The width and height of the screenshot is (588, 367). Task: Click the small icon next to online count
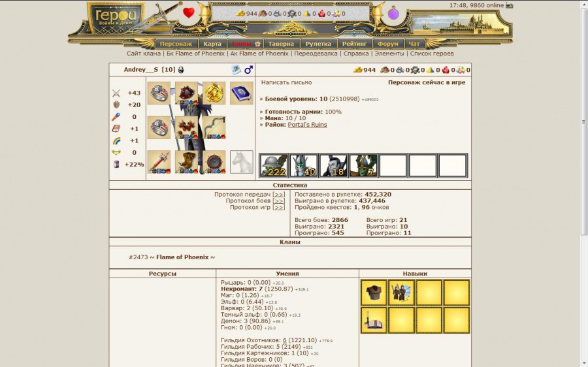click(x=509, y=6)
